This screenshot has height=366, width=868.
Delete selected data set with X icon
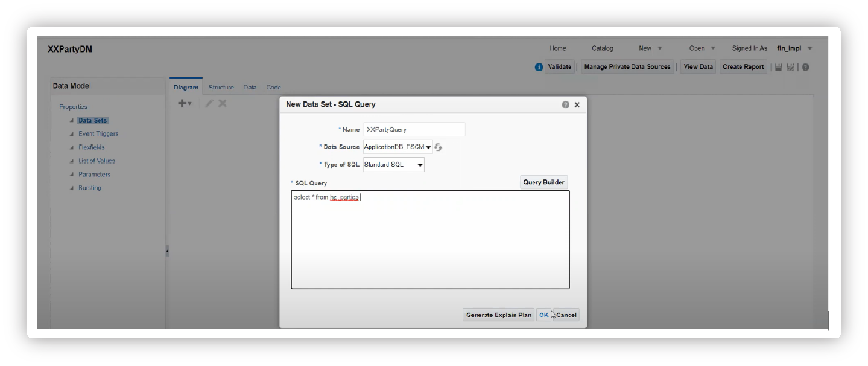coord(222,103)
